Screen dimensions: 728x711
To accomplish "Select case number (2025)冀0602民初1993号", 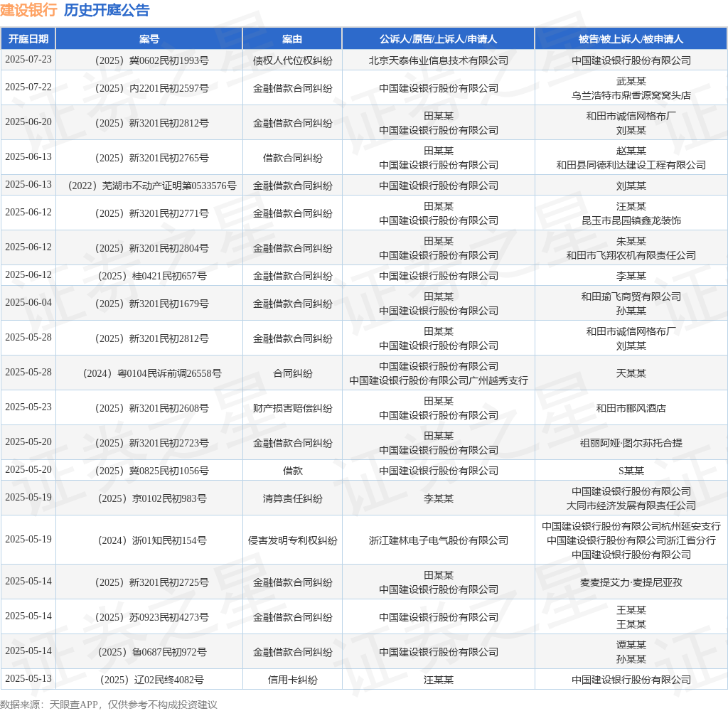I will coord(152,60).
